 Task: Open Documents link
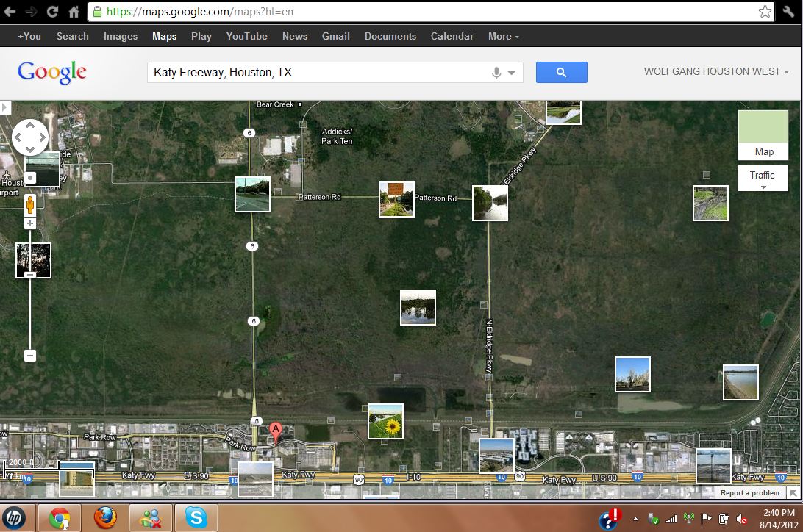point(390,36)
